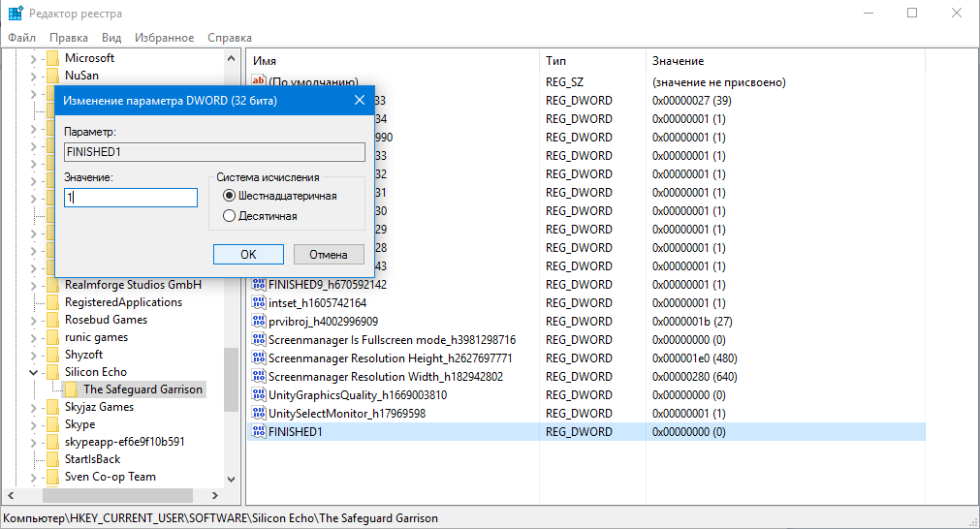Expand the Microsoft tree node

[34, 59]
